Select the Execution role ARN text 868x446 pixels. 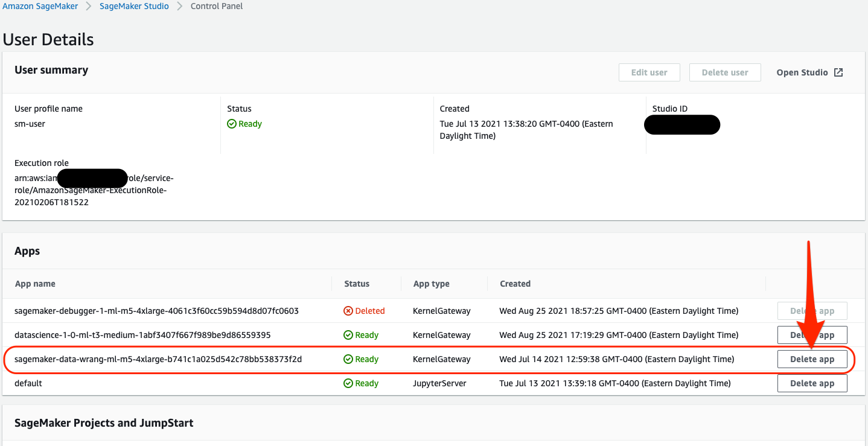click(94, 190)
